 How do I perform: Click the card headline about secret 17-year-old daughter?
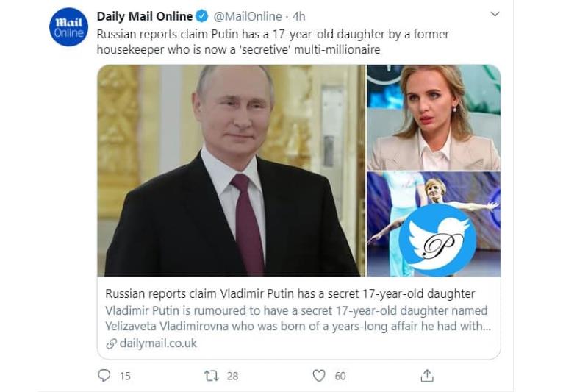click(290, 294)
